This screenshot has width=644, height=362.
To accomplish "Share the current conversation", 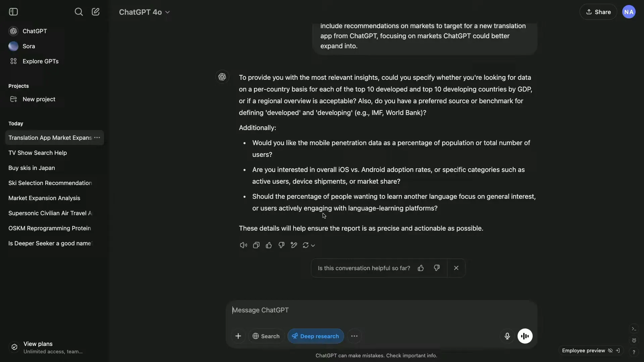I will (598, 11).
